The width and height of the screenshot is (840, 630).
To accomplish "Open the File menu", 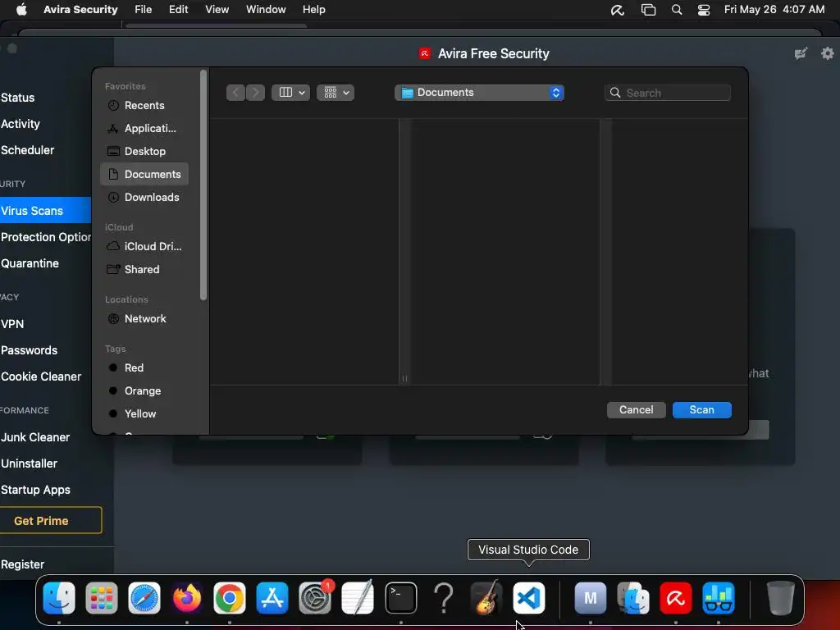I will click(143, 10).
